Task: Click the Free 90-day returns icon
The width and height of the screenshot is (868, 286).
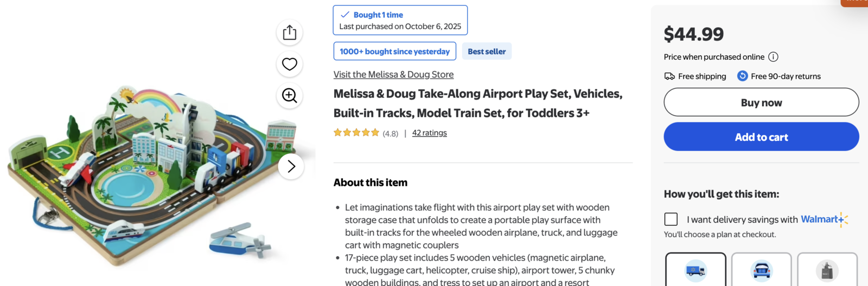Action: pyautogui.click(x=742, y=76)
